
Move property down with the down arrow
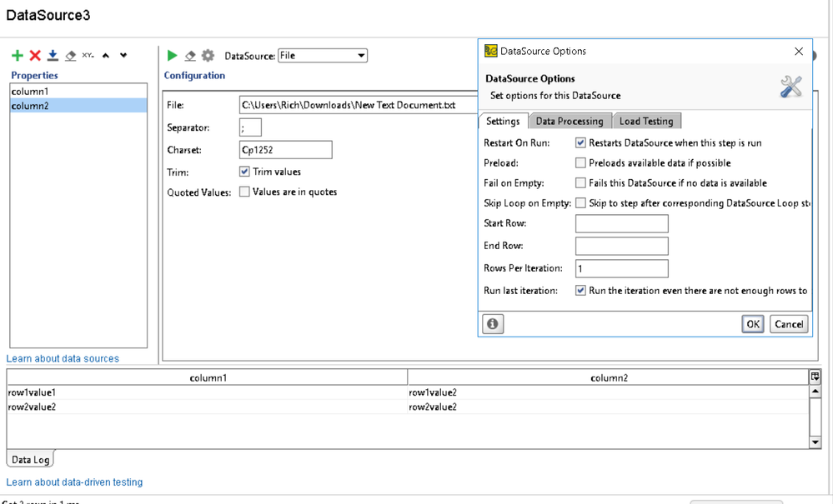point(123,56)
